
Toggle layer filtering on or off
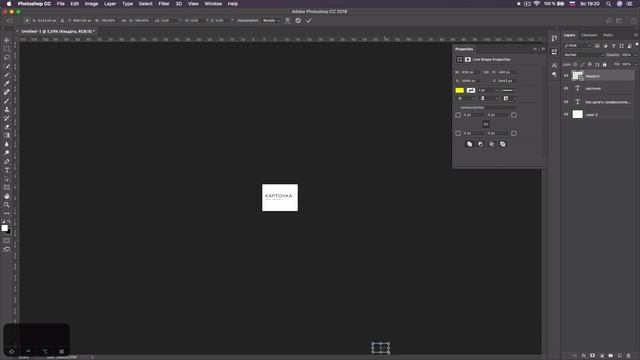(637, 45)
